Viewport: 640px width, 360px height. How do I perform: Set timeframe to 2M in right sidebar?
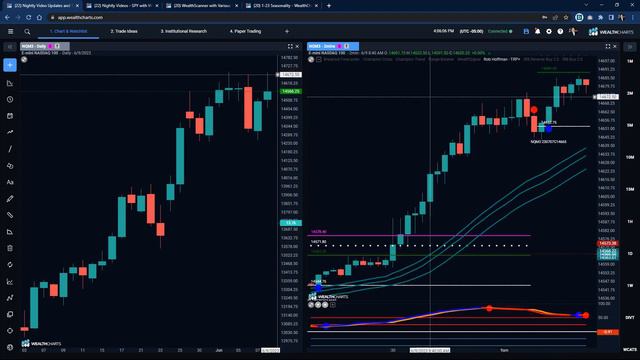(630, 93)
